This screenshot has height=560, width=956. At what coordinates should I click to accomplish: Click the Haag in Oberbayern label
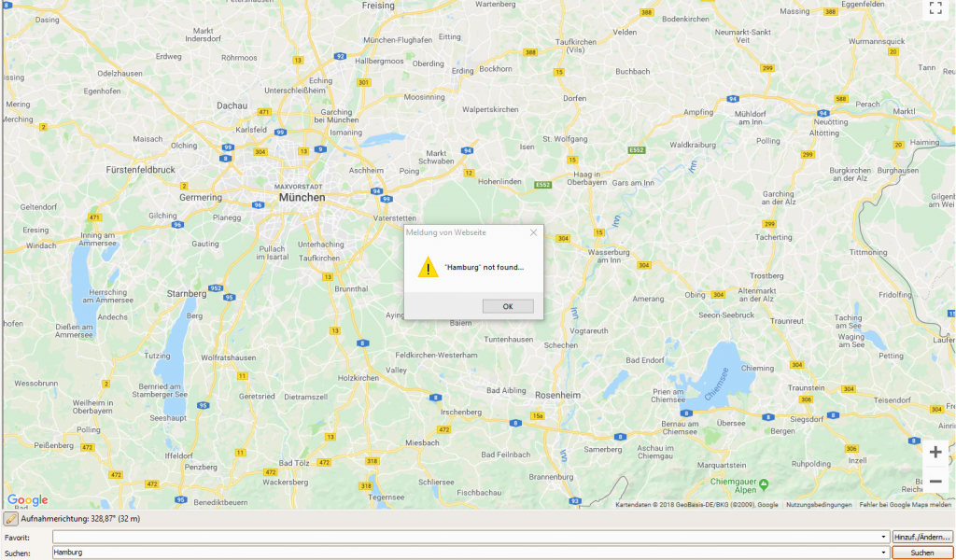pos(586,178)
